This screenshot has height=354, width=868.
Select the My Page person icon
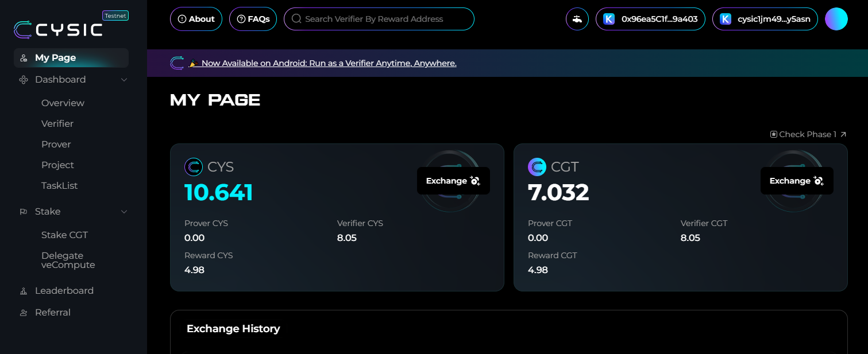click(23, 57)
